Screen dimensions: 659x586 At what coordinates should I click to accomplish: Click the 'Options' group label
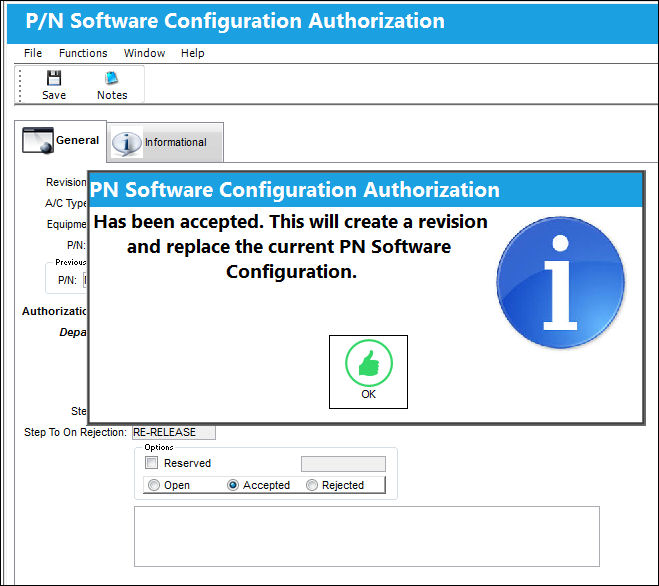(x=159, y=447)
